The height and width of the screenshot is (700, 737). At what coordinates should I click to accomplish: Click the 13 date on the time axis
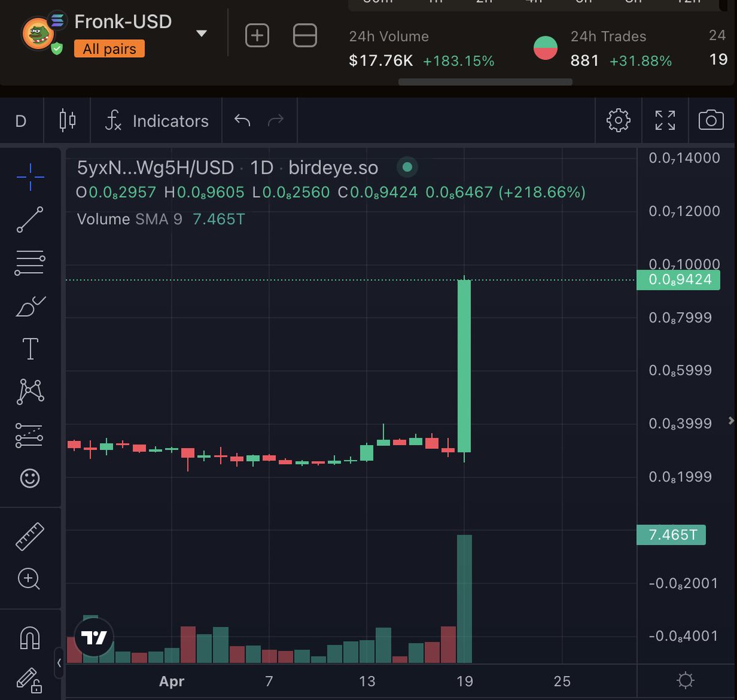click(367, 681)
